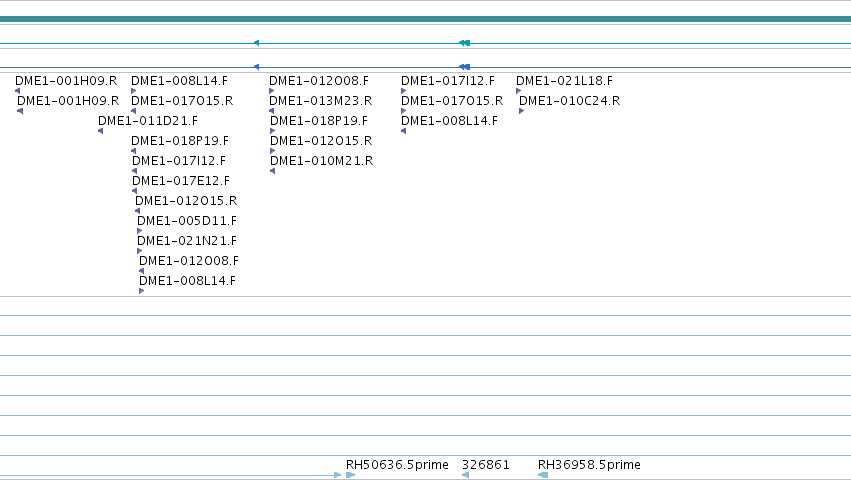This screenshot has width=851, height=480.
Task: Select the RH50636.5prime feature label
Action: (397, 465)
